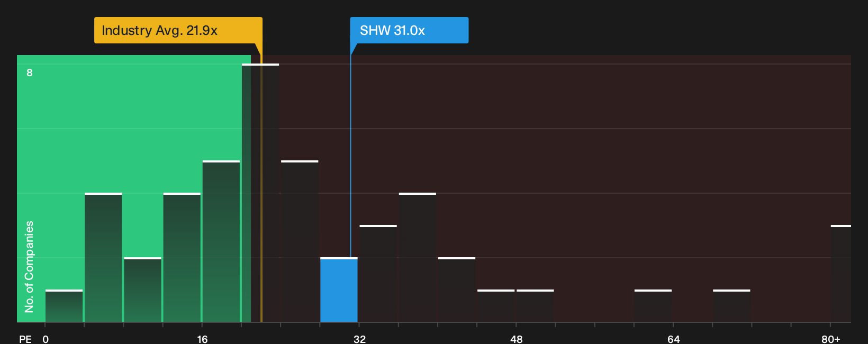Select the first histogram bar at PE 0

click(x=64, y=306)
